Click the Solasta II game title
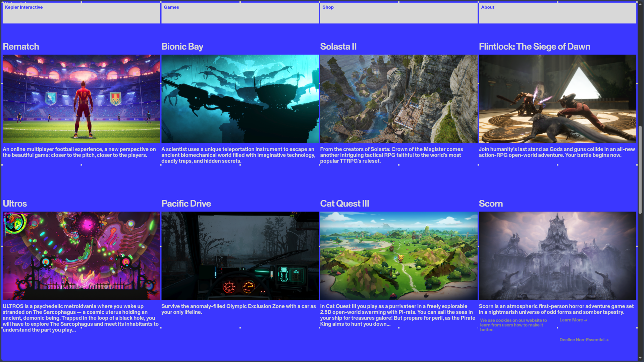This screenshot has height=362, width=644. 338,47
